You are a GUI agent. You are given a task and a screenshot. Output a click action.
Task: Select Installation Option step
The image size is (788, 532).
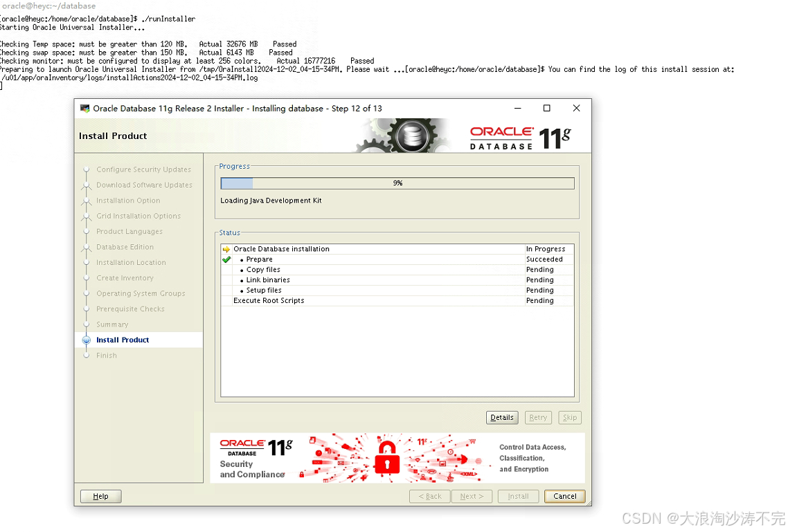(x=128, y=201)
